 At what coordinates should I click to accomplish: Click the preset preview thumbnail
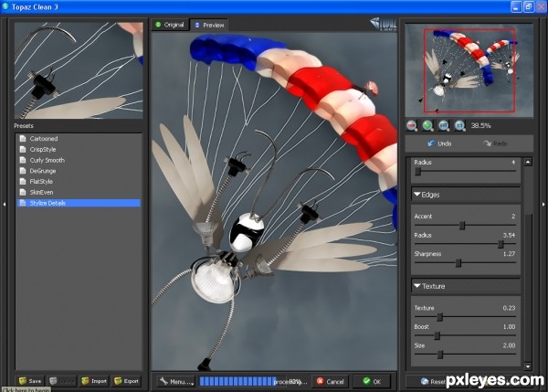click(79, 70)
